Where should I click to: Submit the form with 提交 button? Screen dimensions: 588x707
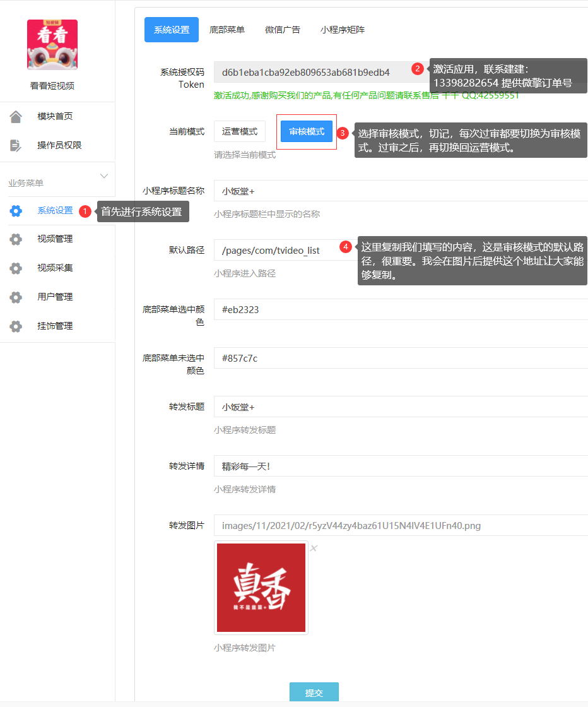tap(314, 692)
